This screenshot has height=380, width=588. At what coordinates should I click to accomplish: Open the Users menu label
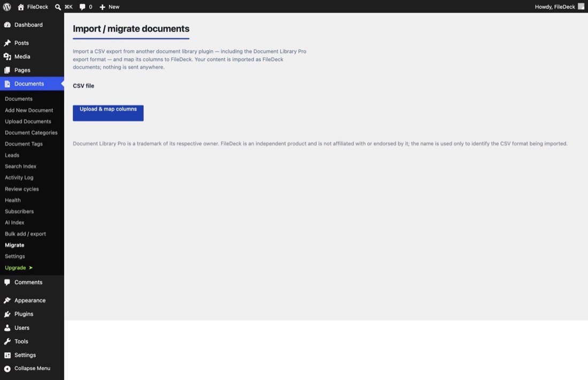tap(22, 328)
